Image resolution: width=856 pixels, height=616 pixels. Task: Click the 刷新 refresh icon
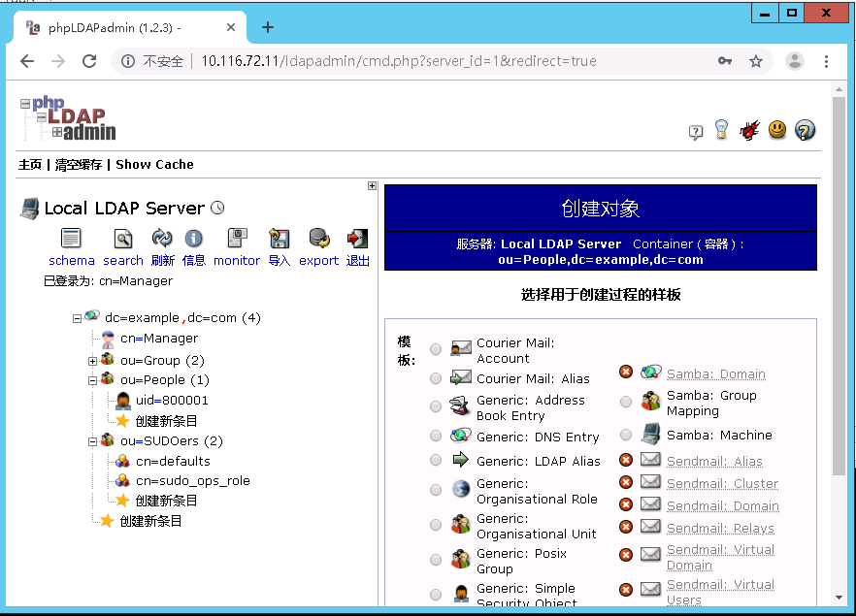pos(161,239)
